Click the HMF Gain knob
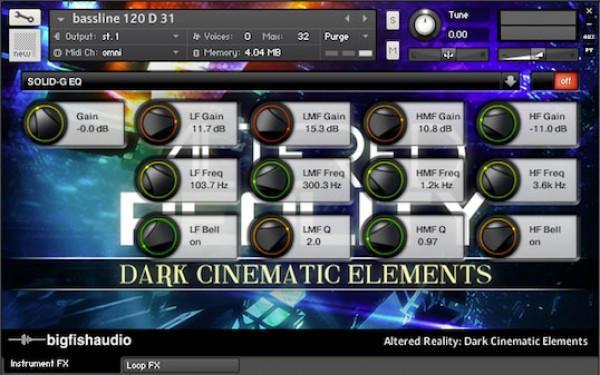600x375 pixels. 385,123
